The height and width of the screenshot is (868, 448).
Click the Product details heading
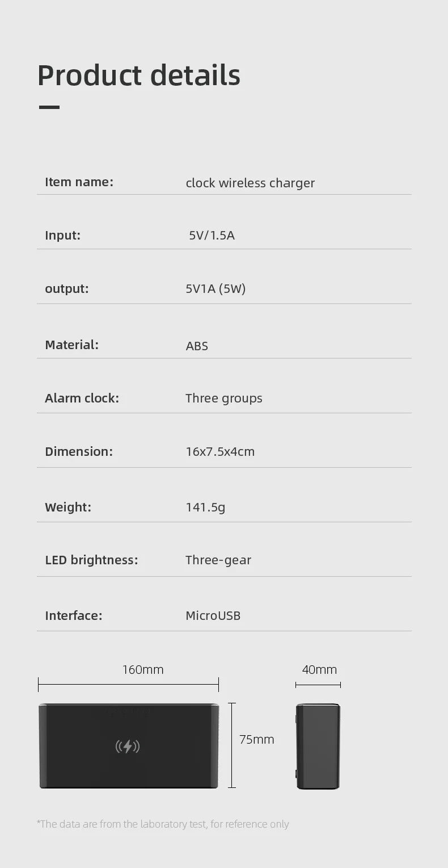139,75
